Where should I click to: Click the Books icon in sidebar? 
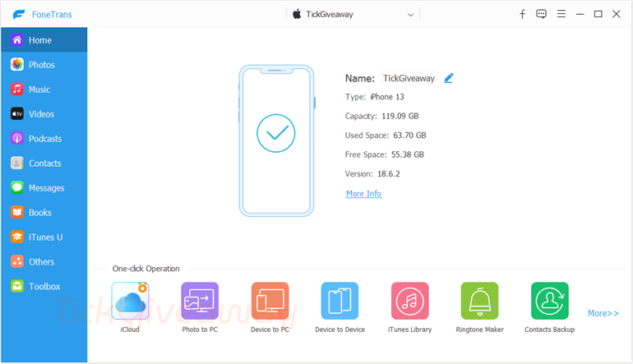tap(17, 212)
